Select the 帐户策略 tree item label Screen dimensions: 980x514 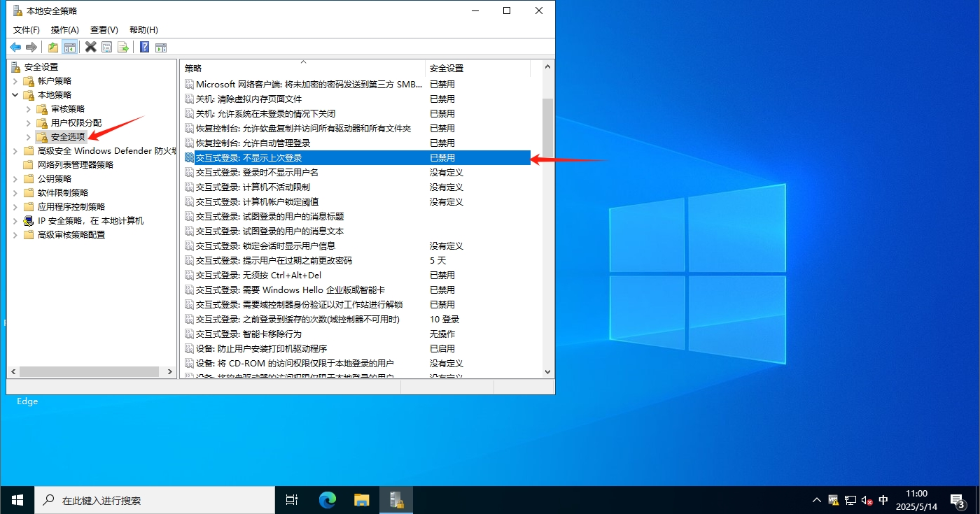(55, 81)
